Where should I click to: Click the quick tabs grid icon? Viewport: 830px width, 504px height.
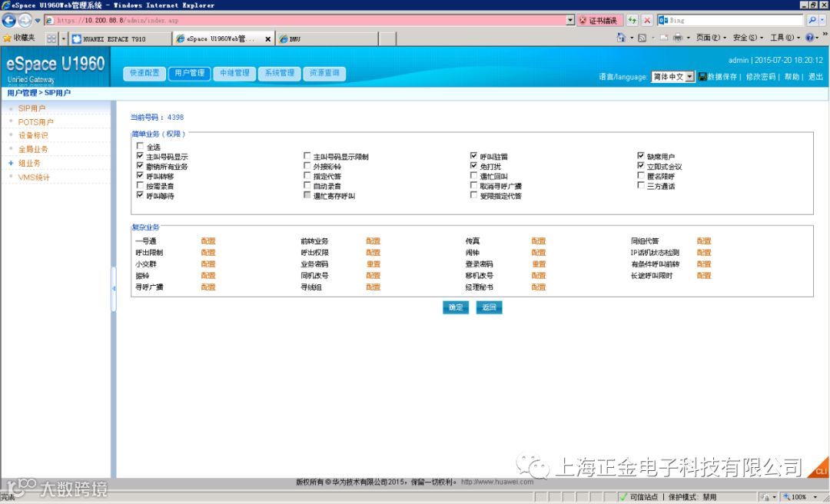click(x=51, y=38)
